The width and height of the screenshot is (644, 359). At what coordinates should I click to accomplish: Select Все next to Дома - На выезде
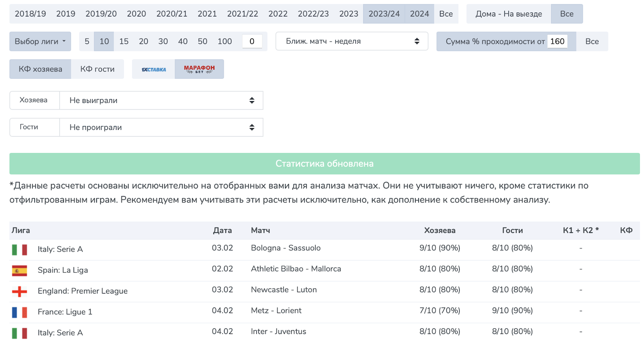tap(567, 14)
